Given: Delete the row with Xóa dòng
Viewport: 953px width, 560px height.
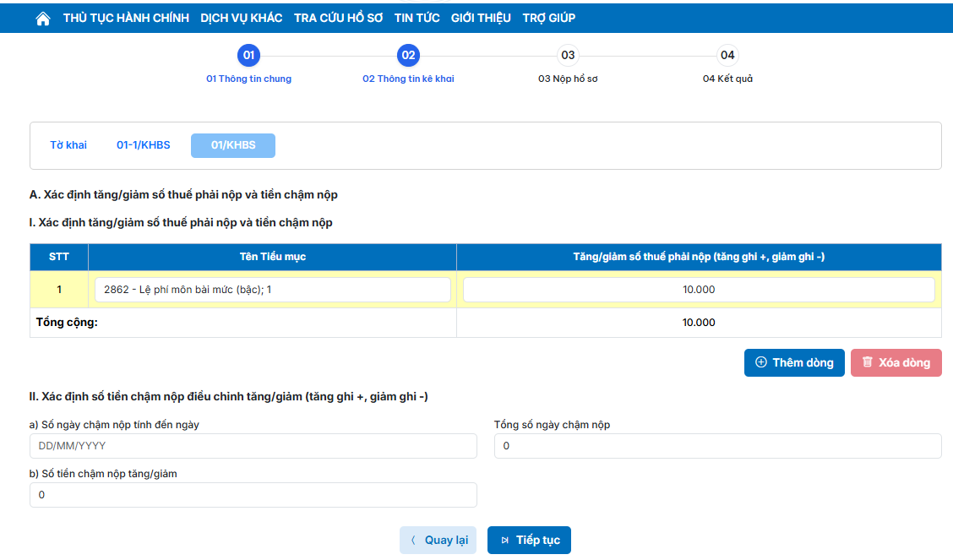Looking at the screenshot, I should [x=896, y=362].
